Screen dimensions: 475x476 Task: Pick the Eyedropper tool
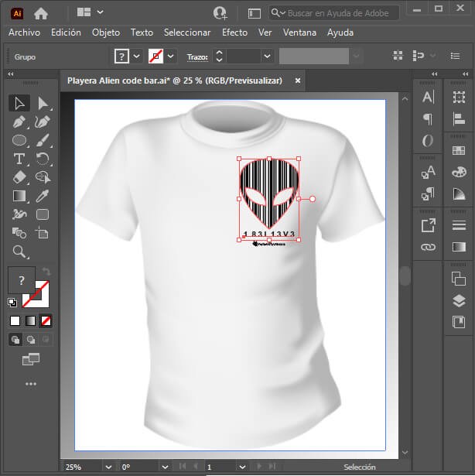43,196
